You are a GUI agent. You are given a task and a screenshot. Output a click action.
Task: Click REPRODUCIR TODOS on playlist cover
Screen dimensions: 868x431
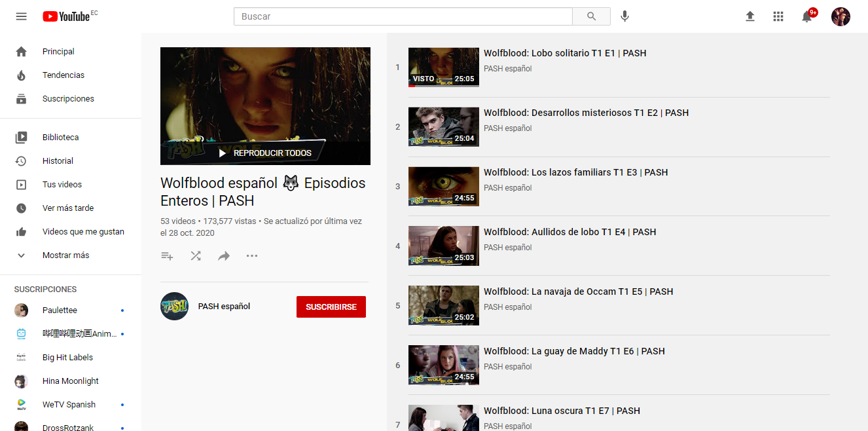click(265, 153)
